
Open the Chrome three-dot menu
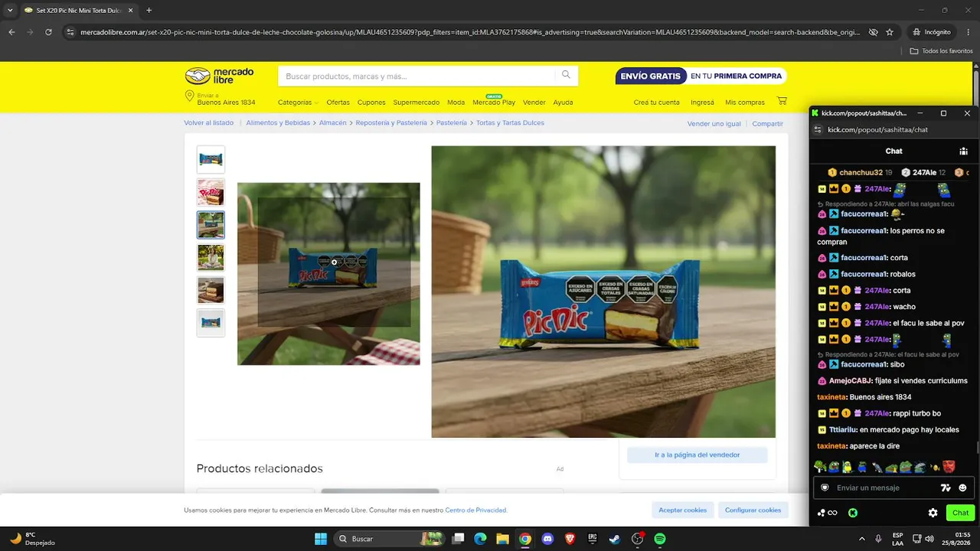tap(969, 32)
